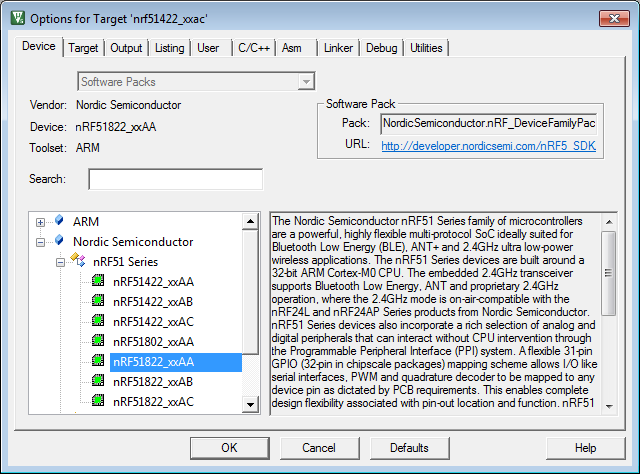Open the Utilities tab

(426, 48)
